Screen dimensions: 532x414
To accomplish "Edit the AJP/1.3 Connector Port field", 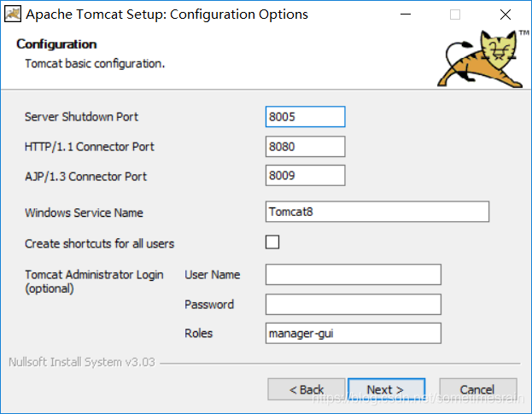I will tap(305, 175).
